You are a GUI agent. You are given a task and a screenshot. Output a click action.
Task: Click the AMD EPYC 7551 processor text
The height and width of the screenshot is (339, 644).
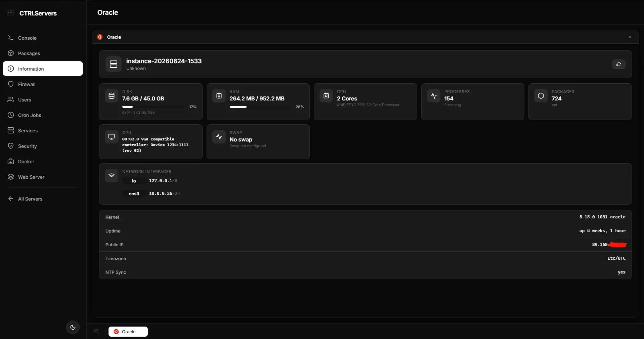click(x=368, y=105)
